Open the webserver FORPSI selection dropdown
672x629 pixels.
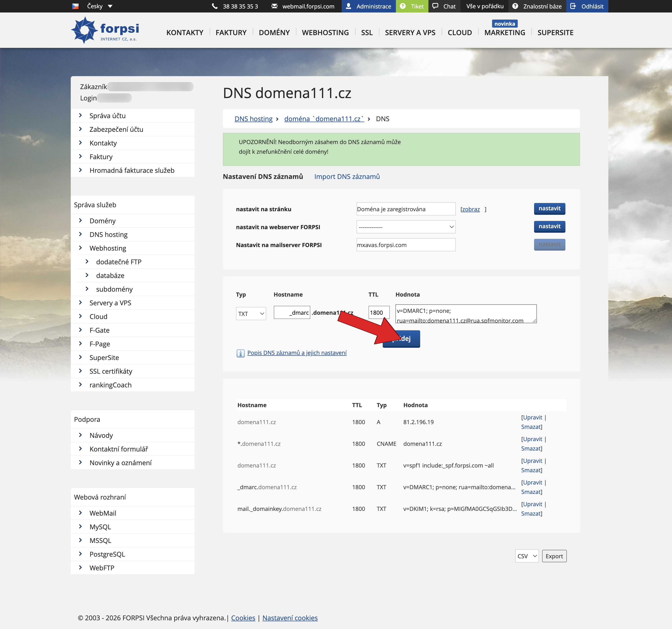[406, 227]
